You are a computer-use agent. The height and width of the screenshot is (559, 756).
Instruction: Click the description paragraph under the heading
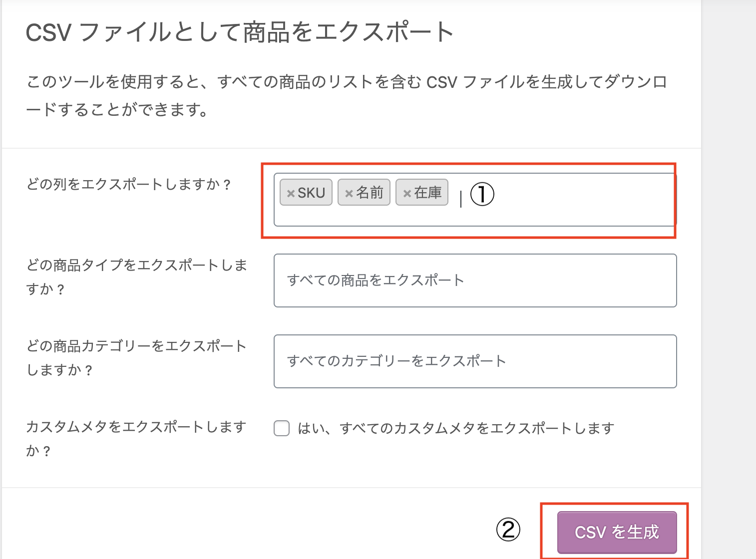(x=347, y=95)
